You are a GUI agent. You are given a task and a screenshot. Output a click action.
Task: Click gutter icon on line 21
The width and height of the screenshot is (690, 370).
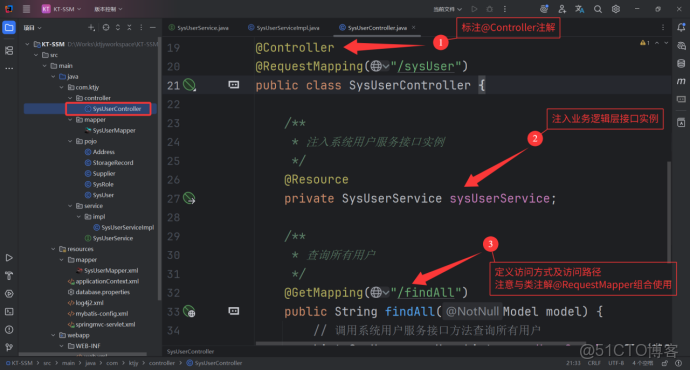189,84
